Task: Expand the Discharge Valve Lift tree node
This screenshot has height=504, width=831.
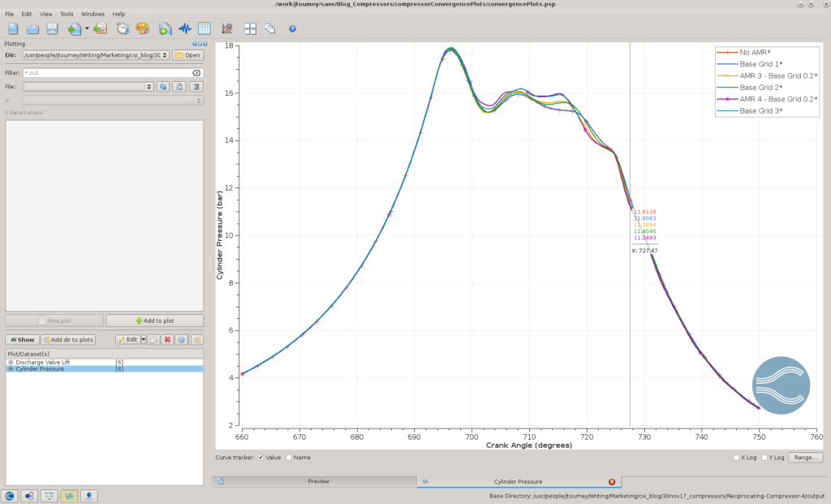Action: point(11,363)
